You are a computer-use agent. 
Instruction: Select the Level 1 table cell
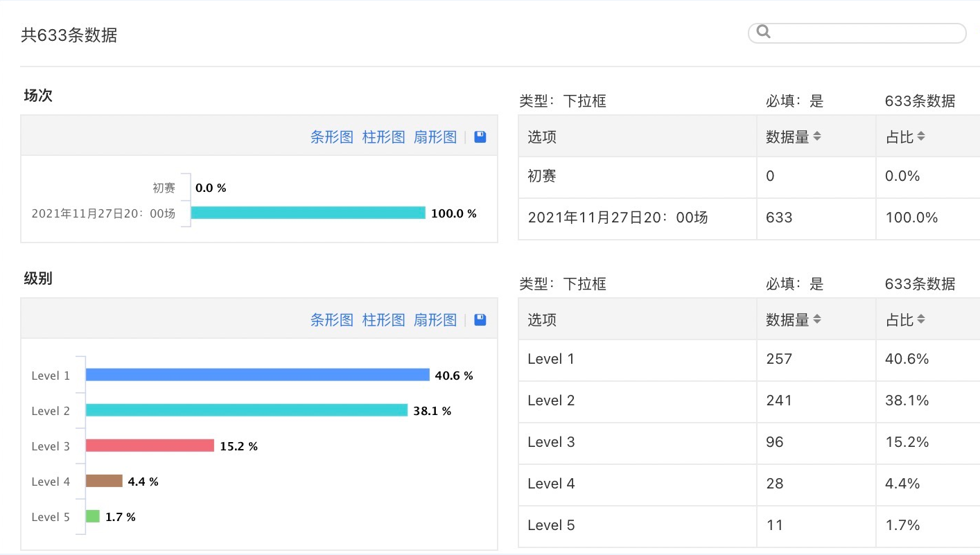(638, 360)
